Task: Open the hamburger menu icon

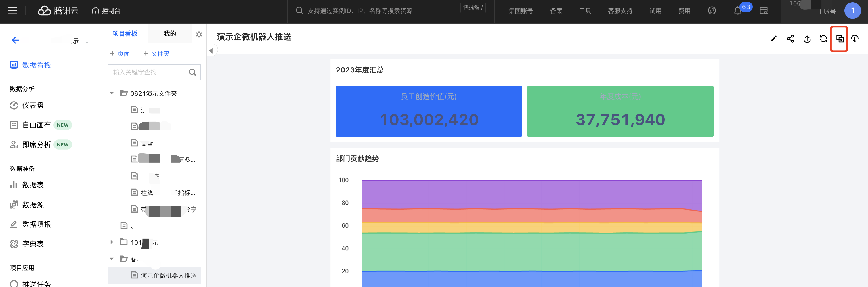Action: [12, 11]
